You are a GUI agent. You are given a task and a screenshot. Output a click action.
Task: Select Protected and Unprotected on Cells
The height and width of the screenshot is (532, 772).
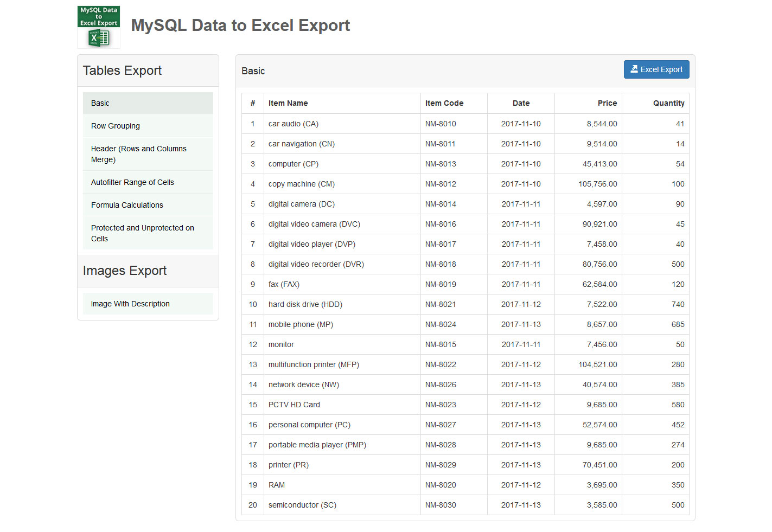(x=148, y=233)
